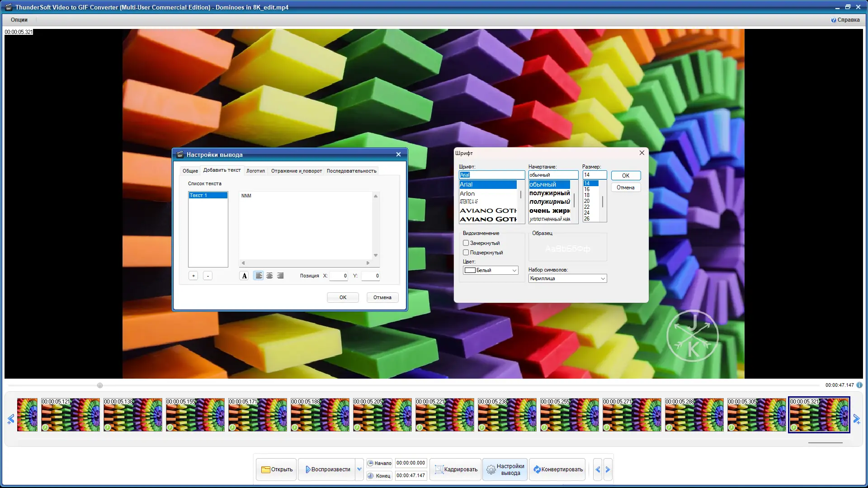Viewport: 868px width, 488px height.
Task: Click the video position slider handle
Action: tap(100, 385)
